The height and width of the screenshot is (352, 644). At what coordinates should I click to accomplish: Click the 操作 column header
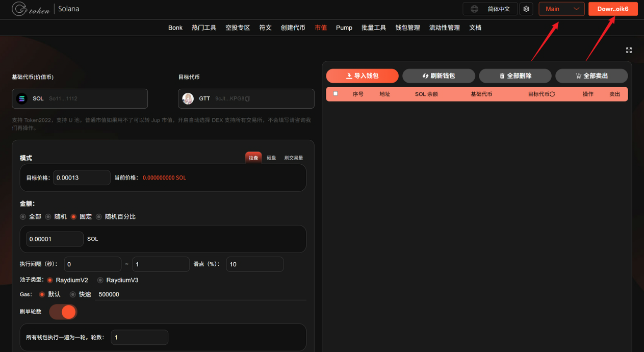tap(588, 94)
